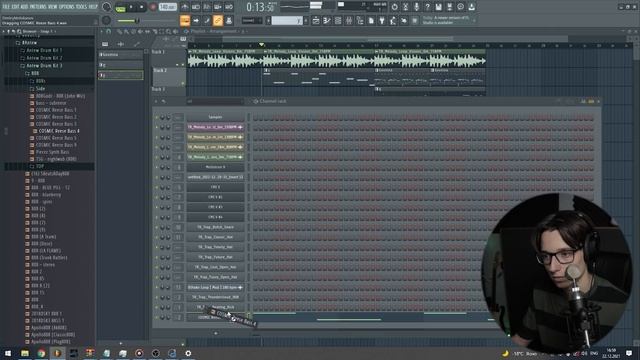Click the one-click audio recording microphone
This screenshot has height=360, width=640.
(x=416, y=7)
